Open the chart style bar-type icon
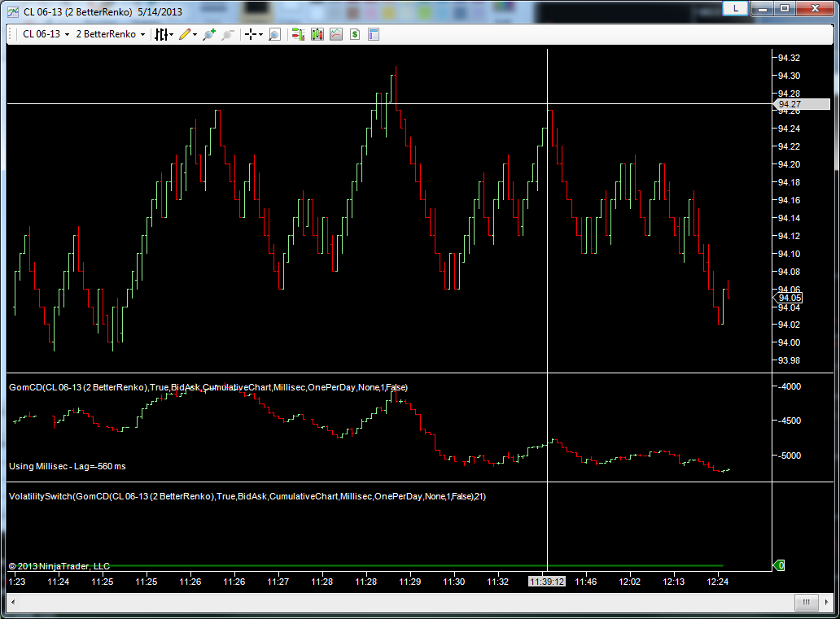 tap(160, 34)
